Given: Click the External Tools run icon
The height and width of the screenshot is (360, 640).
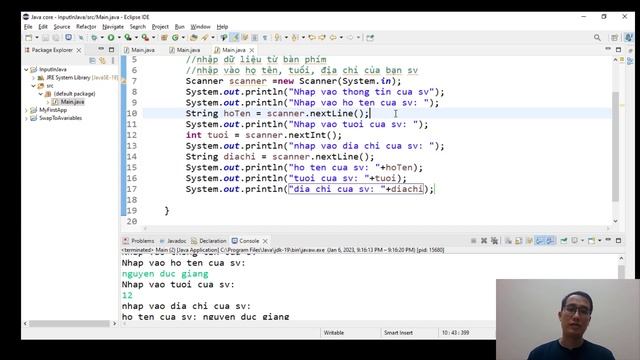Looking at the screenshot, I should 145,38.
